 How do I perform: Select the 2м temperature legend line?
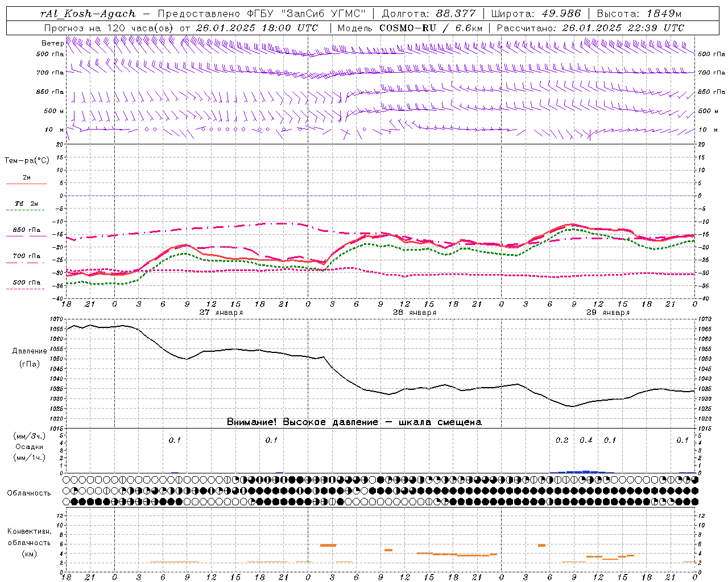(26, 180)
